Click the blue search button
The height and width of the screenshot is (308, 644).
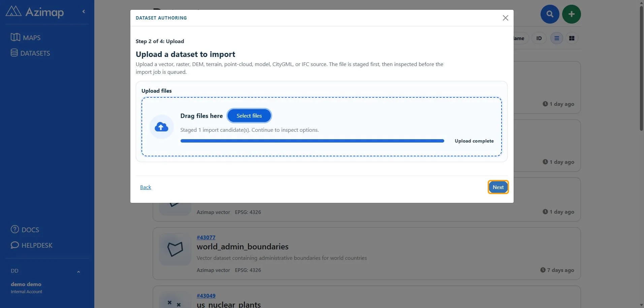550,14
